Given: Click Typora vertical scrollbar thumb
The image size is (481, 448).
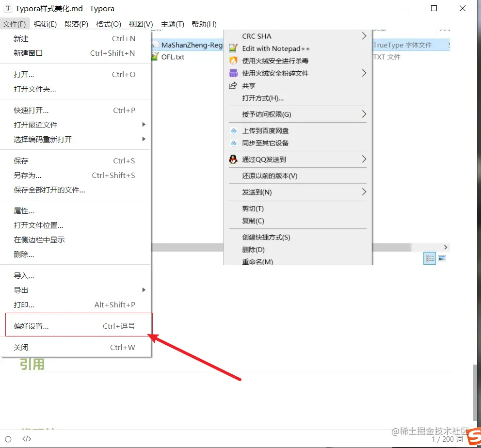Looking at the screenshot, I should 475,393.
